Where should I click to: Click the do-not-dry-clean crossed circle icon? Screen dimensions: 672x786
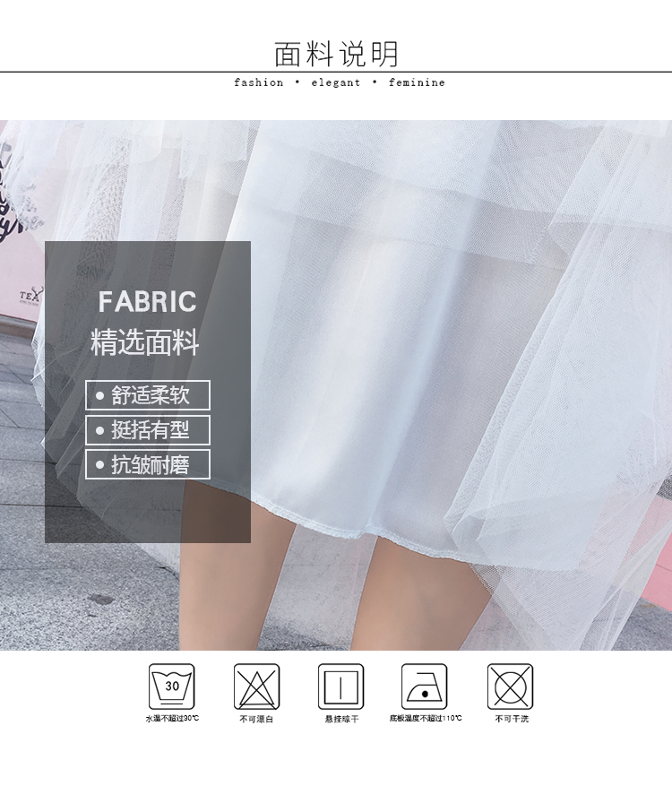coord(510,687)
